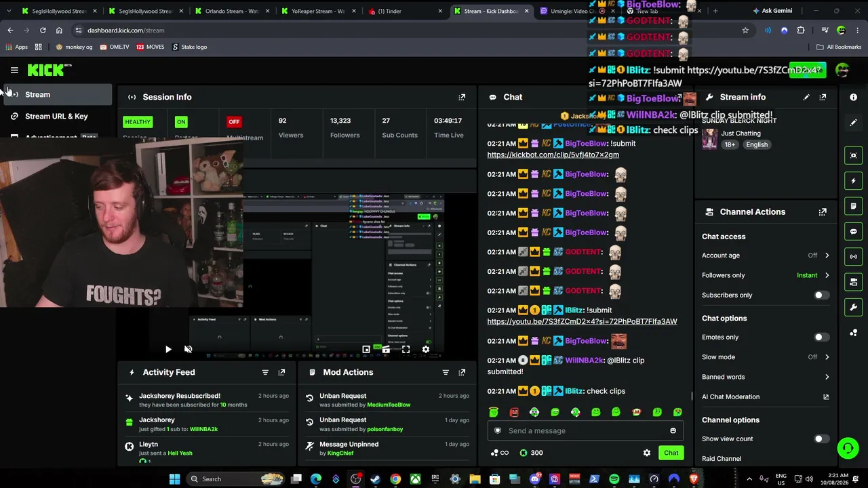Open Mod Actions filter menu
This screenshot has height=488, width=868.
(446, 372)
